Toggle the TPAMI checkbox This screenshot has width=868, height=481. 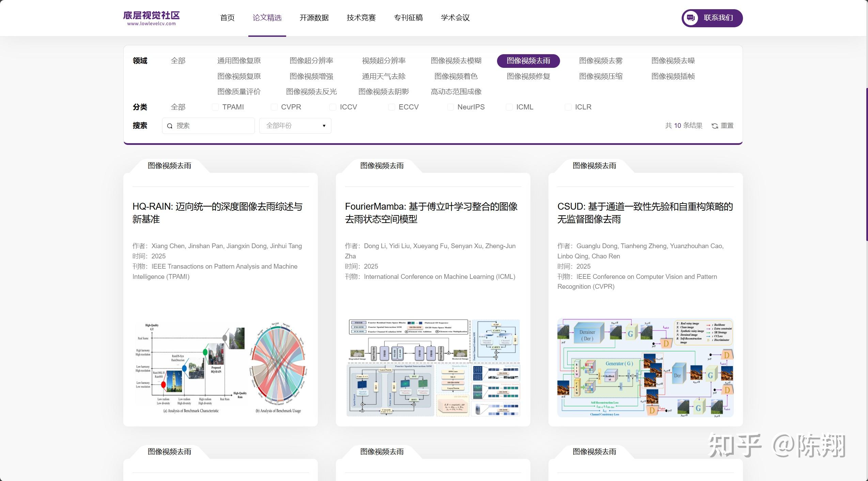pos(215,107)
